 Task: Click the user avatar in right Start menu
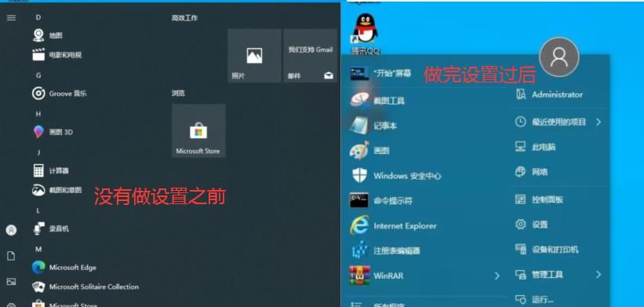point(559,57)
